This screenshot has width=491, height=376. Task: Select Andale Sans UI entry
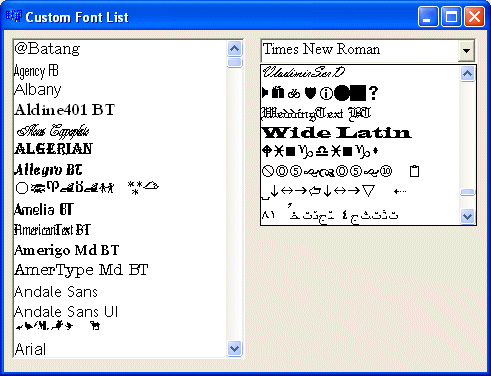click(66, 312)
